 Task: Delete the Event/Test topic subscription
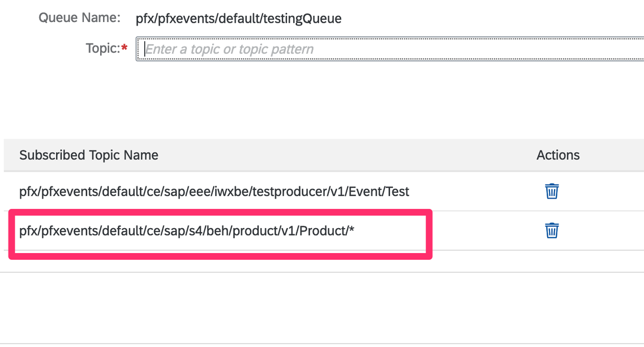click(x=552, y=191)
